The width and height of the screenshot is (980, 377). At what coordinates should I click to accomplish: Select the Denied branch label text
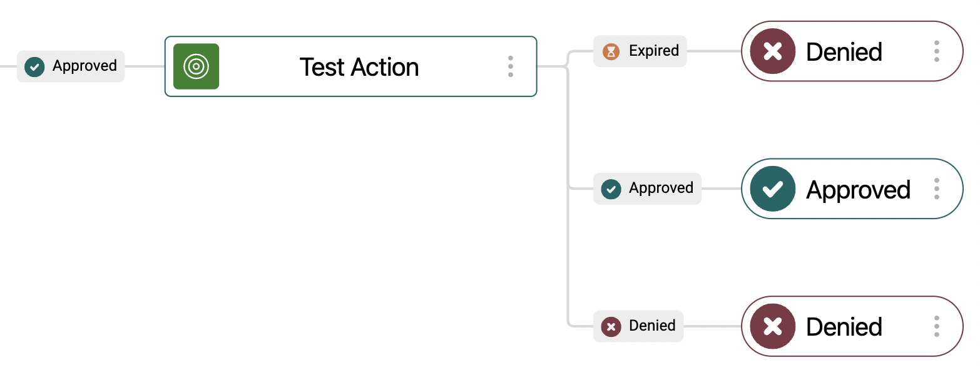pos(652,326)
